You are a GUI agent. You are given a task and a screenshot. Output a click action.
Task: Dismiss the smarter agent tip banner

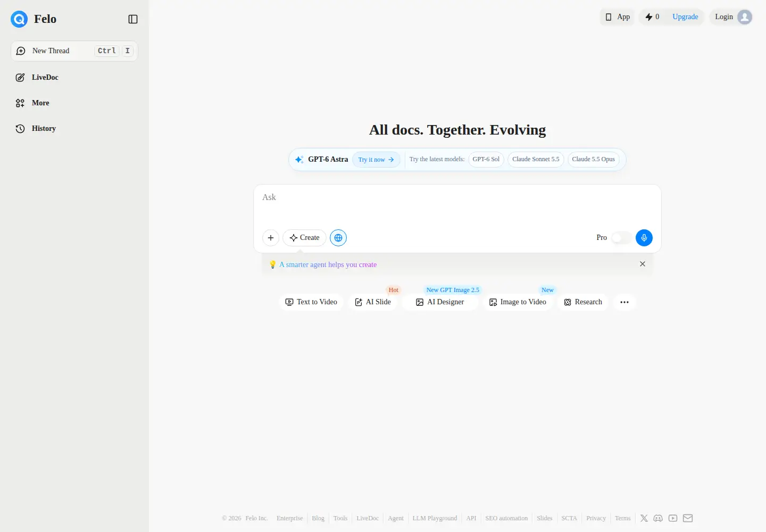(x=643, y=264)
